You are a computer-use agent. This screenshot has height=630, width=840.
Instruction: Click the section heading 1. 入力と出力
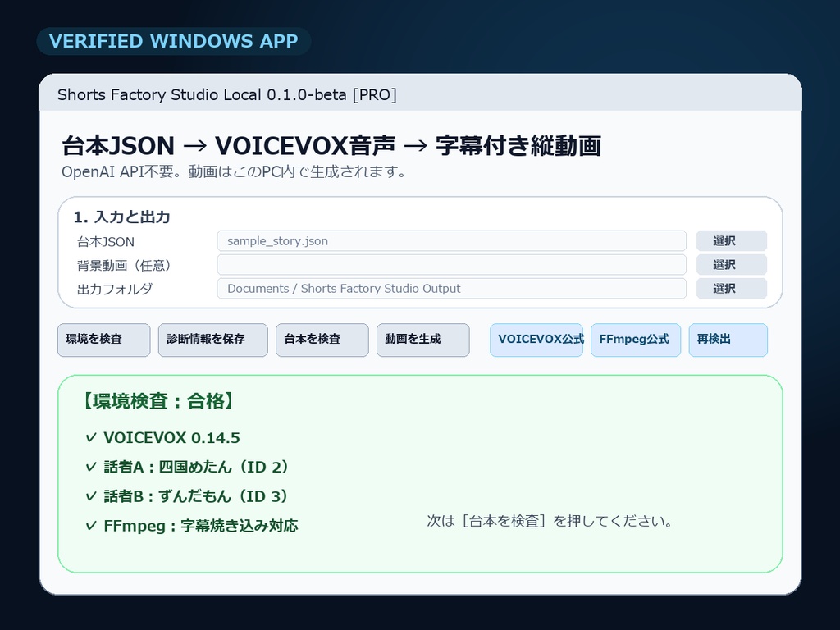click(x=121, y=217)
